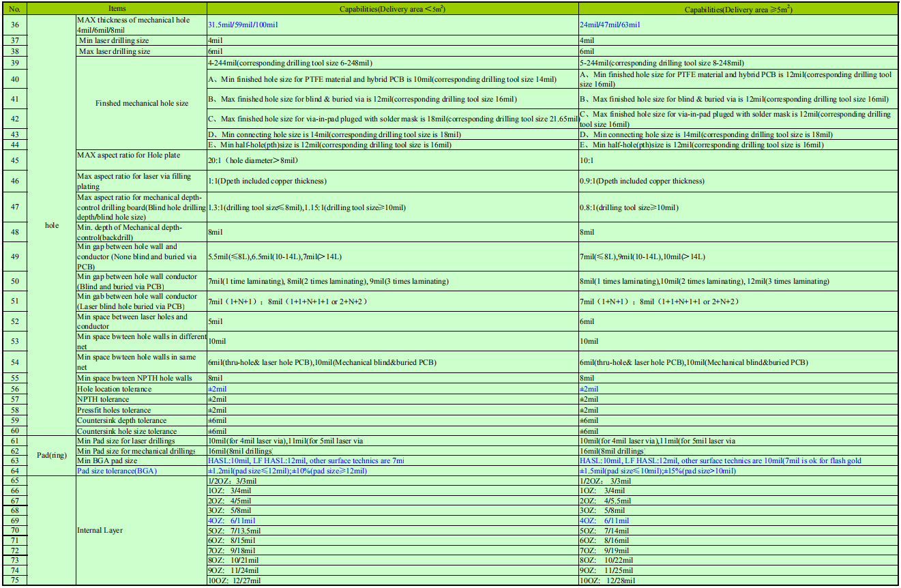The image size is (901, 588).
Task: Select the cell starting "8mil(1 times laminating)"
Action: point(738,282)
